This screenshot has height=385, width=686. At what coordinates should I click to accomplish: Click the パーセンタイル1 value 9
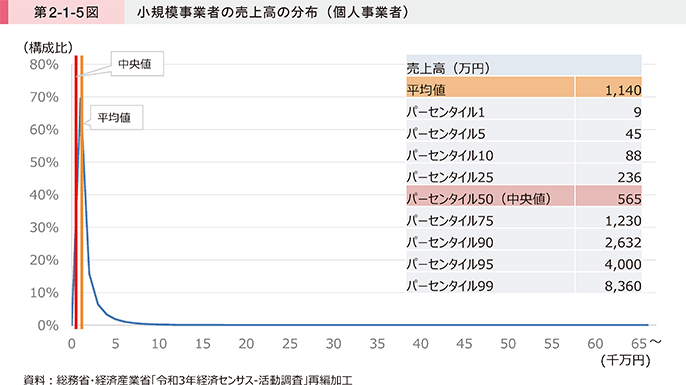pos(637,112)
